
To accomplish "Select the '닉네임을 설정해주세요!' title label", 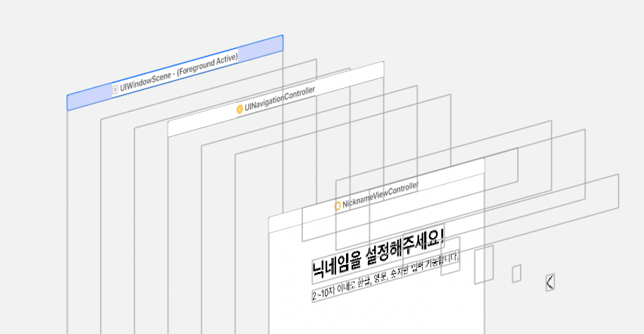I will click(378, 254).
